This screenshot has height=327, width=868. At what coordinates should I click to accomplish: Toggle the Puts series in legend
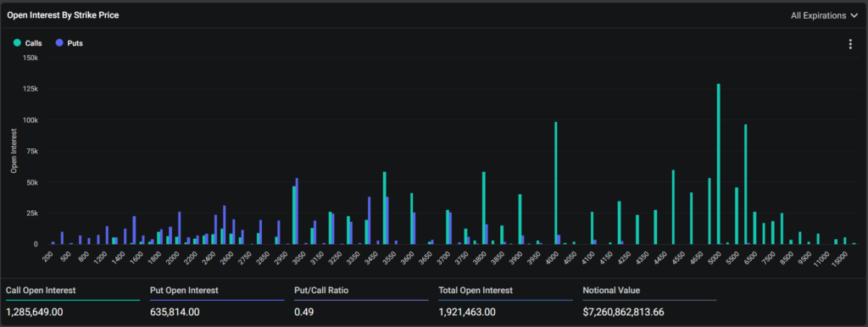69,43
